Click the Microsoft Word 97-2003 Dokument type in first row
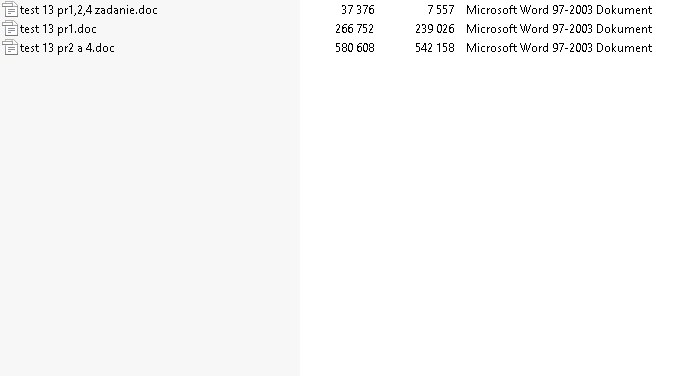 point(559,10)
